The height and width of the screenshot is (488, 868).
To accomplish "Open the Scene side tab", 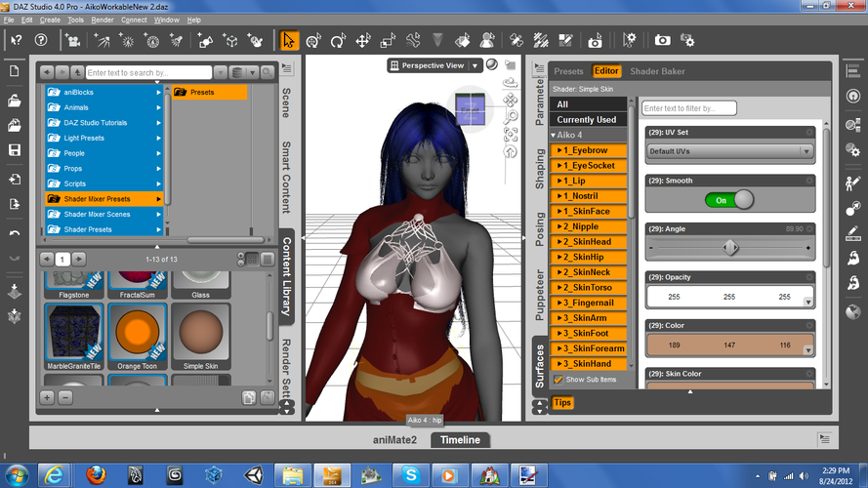I will (286, 102).
